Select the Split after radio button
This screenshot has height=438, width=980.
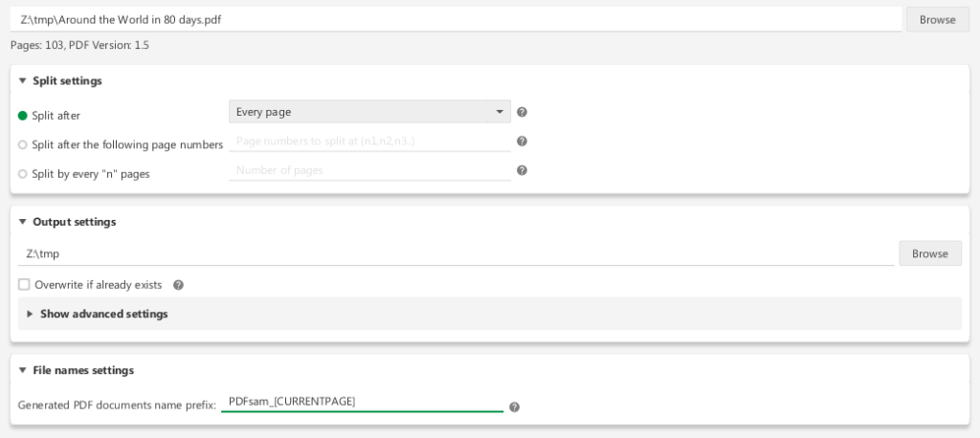24,115
